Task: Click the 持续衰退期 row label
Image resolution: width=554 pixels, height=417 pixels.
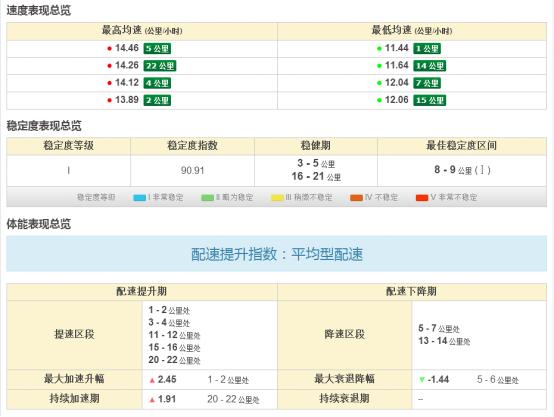Action: click(344, 399)
